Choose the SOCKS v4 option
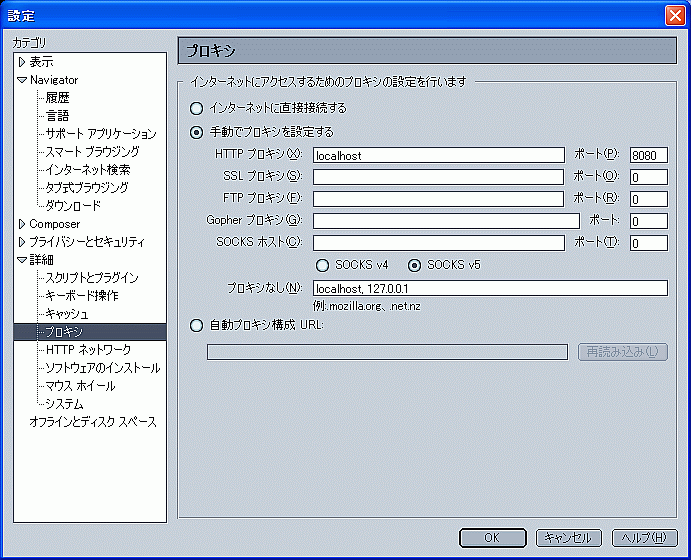 pyautogui.click(x=322, y=265)
